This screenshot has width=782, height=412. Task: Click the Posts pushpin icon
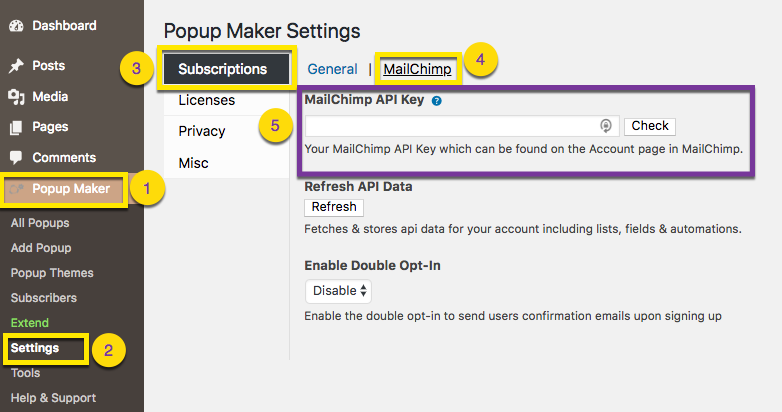tap(16, 66)
